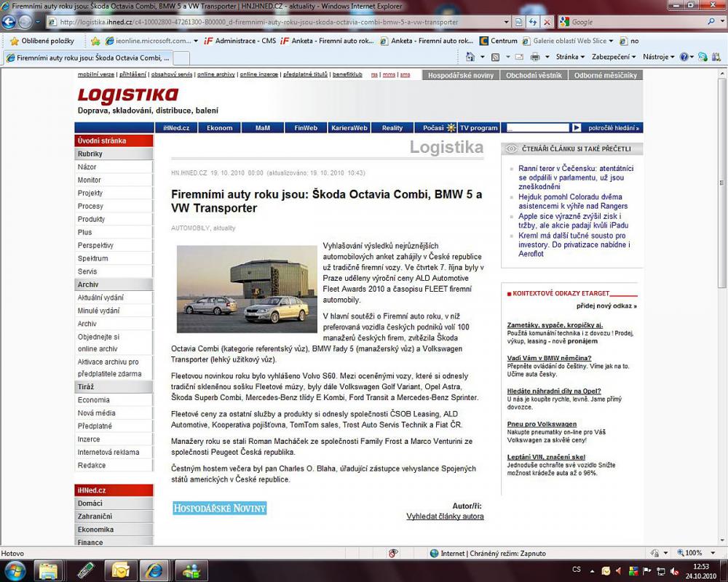The height and width of the screenshot is (582, 728).
Task: Click the network icon in system tray
Action: tap(661, 571)
